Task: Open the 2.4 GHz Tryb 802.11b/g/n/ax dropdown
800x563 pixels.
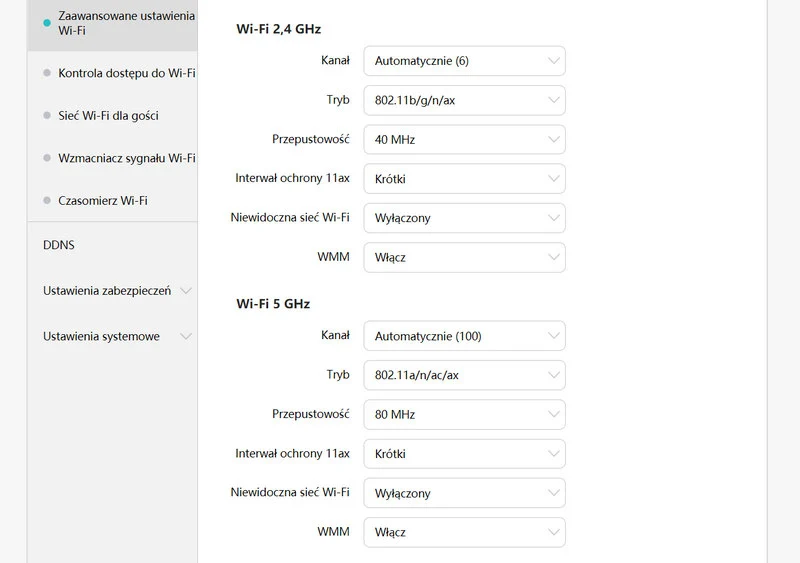Action: pos(464,100)
